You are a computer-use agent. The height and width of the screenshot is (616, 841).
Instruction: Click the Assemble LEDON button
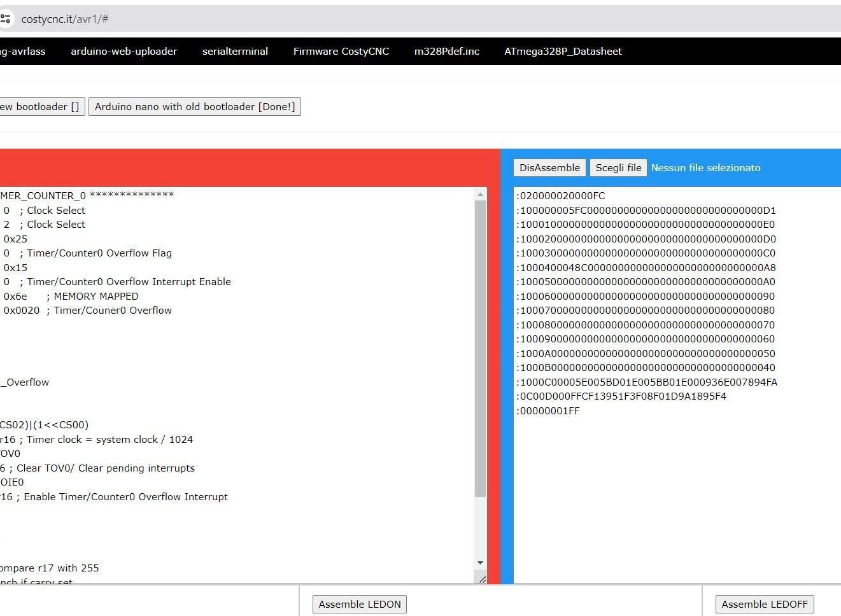[360, 605]
